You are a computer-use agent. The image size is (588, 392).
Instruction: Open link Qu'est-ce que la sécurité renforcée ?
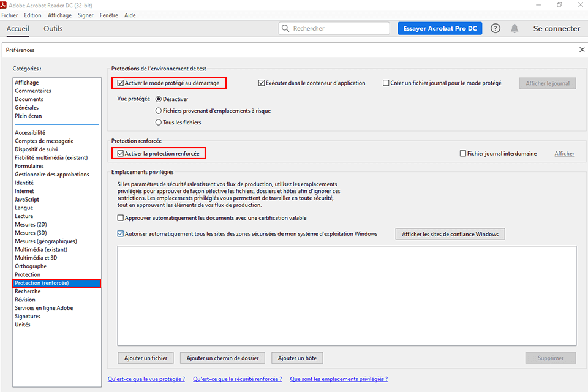(x=238, y=379)
